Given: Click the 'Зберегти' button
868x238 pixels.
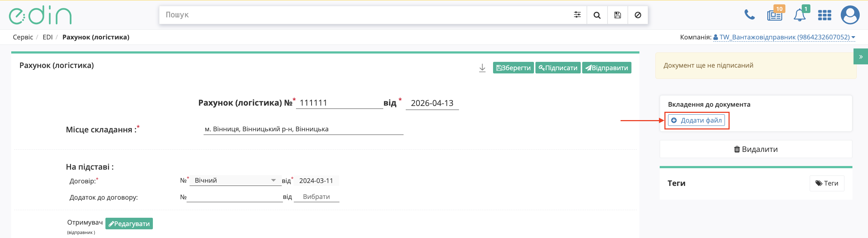Looking at the screenshot, I should pyautogui.click(x=513, y=68).
